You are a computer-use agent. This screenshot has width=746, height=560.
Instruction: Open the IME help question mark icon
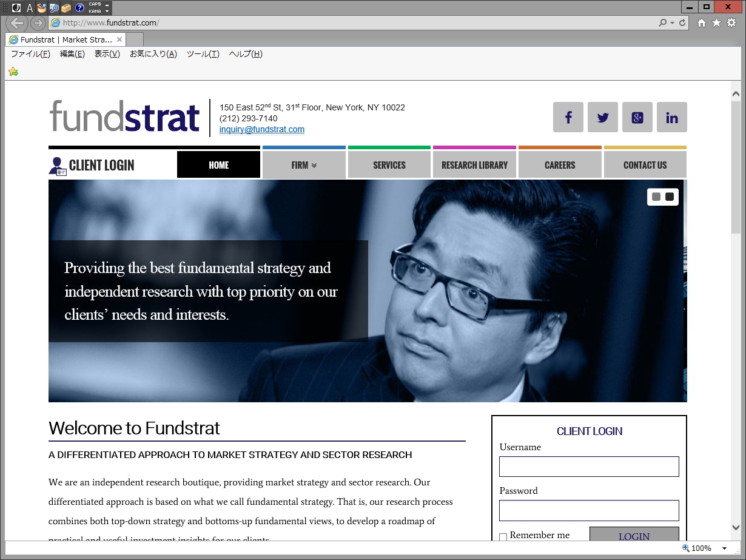(79, 8)
